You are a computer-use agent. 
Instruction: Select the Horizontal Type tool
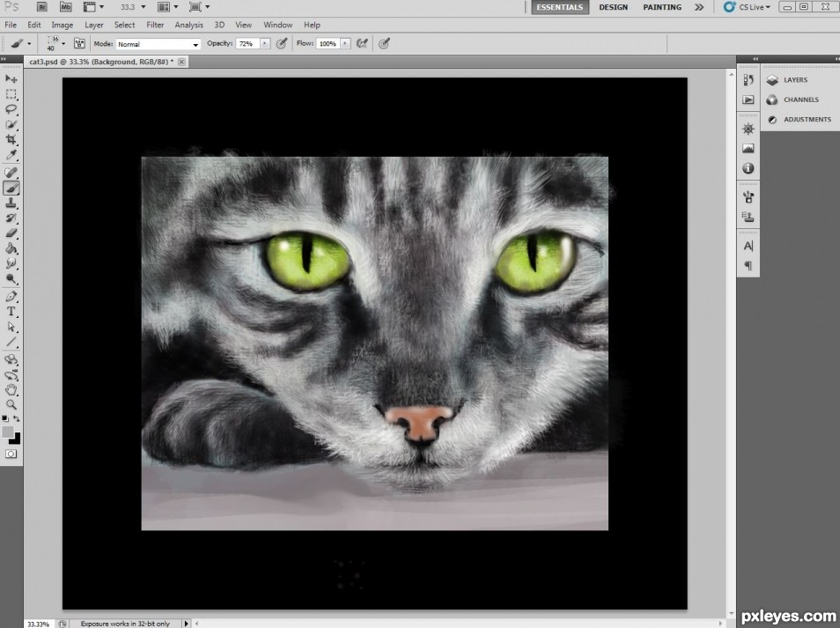tap(11, 311)
